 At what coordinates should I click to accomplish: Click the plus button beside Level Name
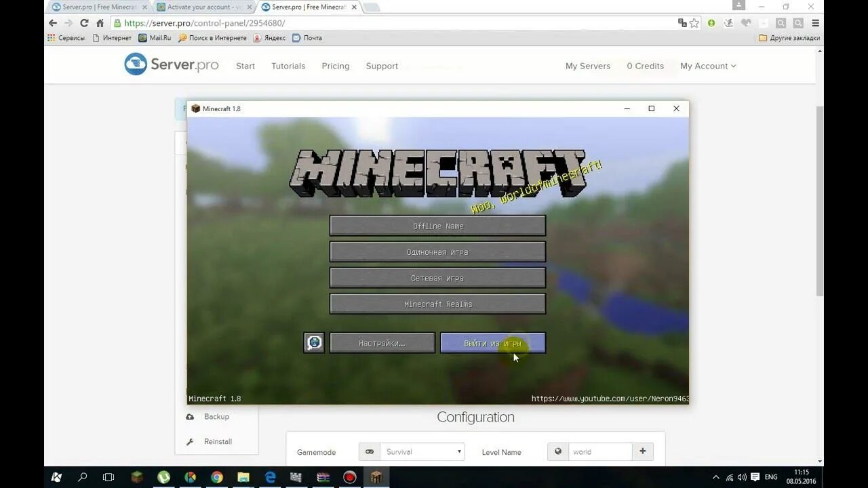(643, 451)
